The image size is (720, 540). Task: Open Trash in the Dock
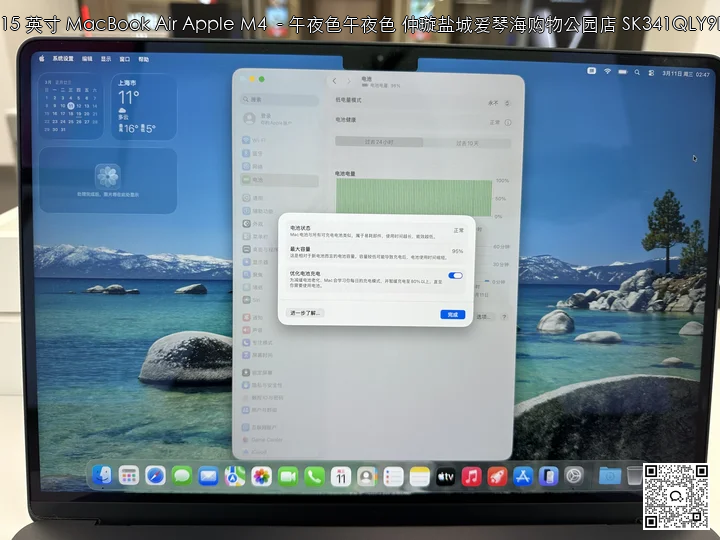(634, 475)
